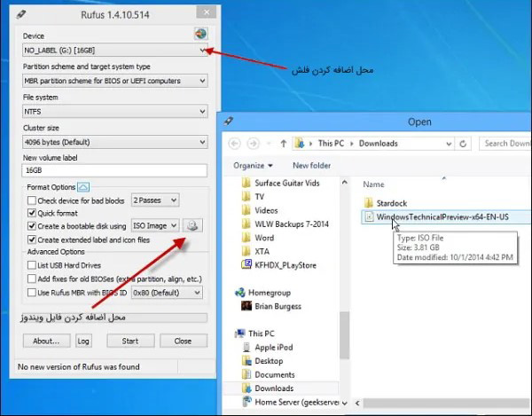Click the Rufus progress bar
The image size is (532, 416).
114,318
